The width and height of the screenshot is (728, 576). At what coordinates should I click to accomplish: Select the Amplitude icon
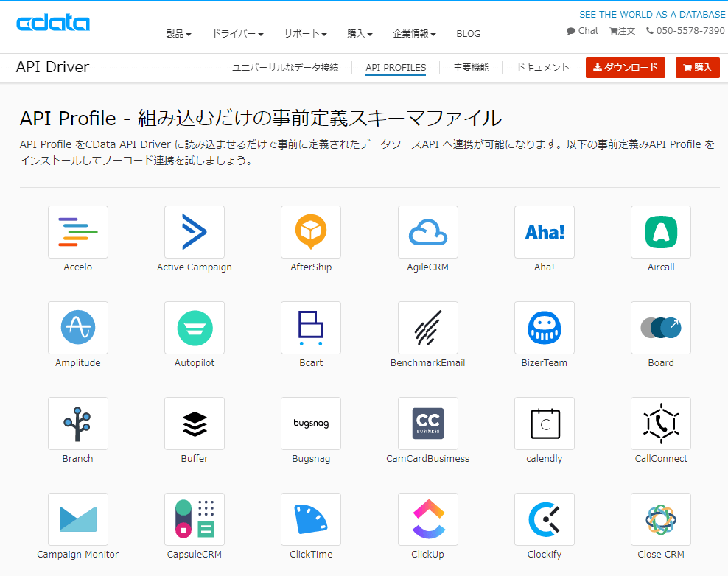click(x=78, y=328)
